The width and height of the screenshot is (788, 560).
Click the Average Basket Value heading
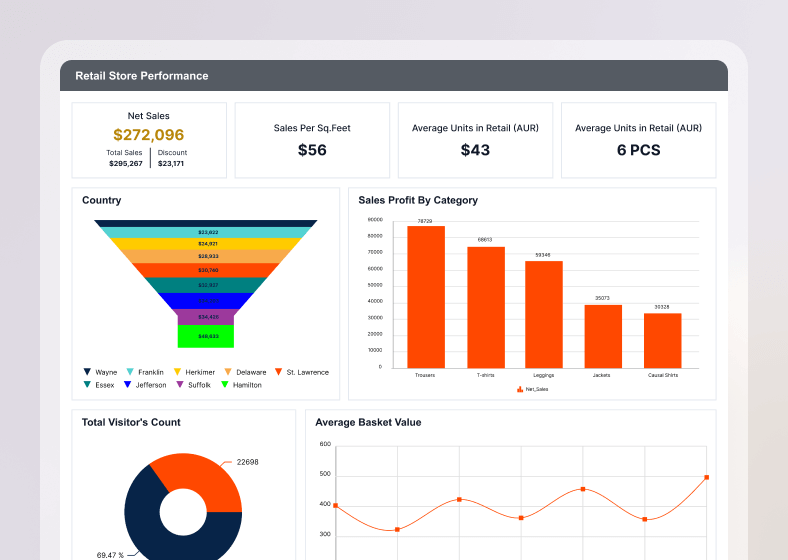pos(368,422)
